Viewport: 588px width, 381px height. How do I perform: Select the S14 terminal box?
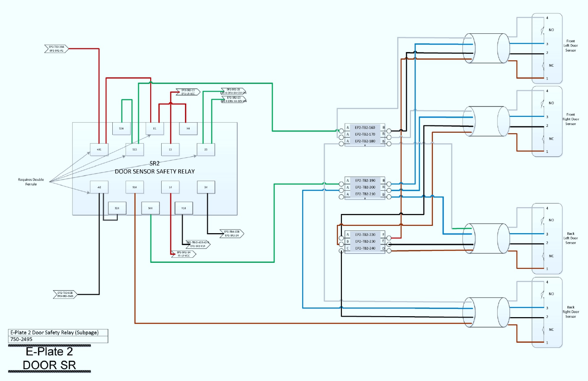[x=135, y=187]
